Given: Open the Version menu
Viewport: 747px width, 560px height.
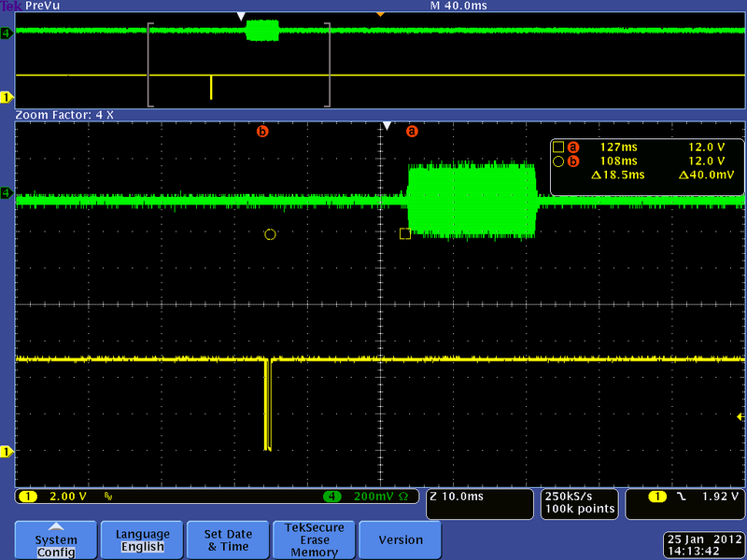Looking at the screenshot, I should click(399, 539).
